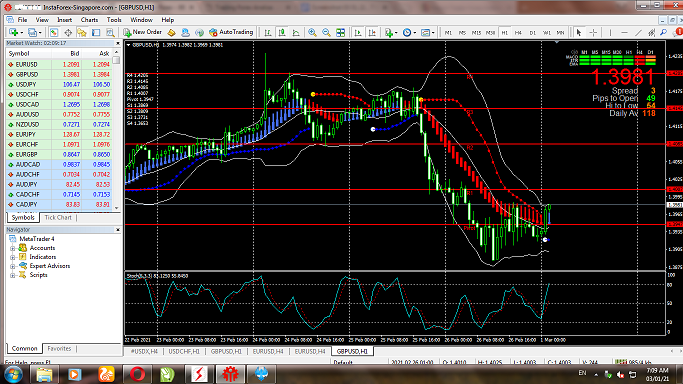Open the #USDX,H4 chart tab
Image resolution: width=683 pixels, height=384 pixels.
tap(144, 351)
